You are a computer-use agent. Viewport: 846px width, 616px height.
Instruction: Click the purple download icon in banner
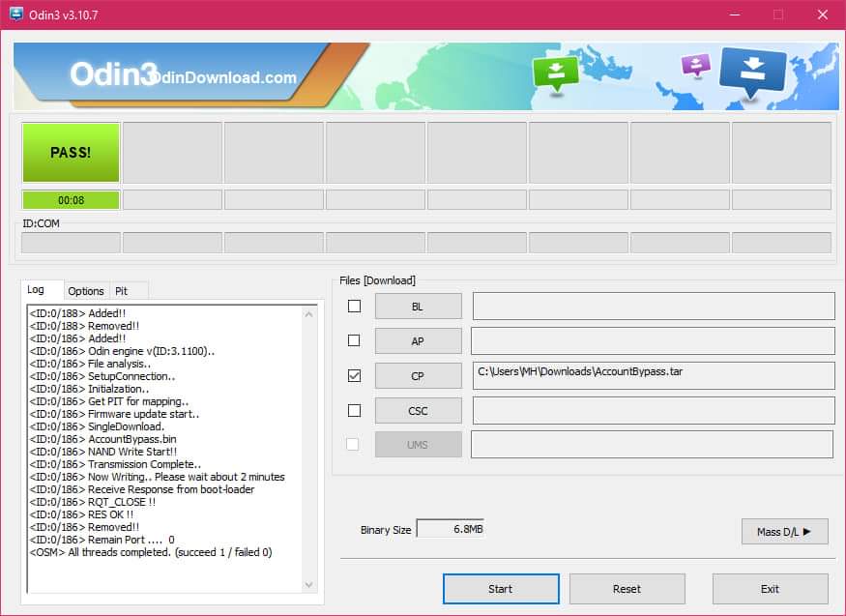[696, 65]
